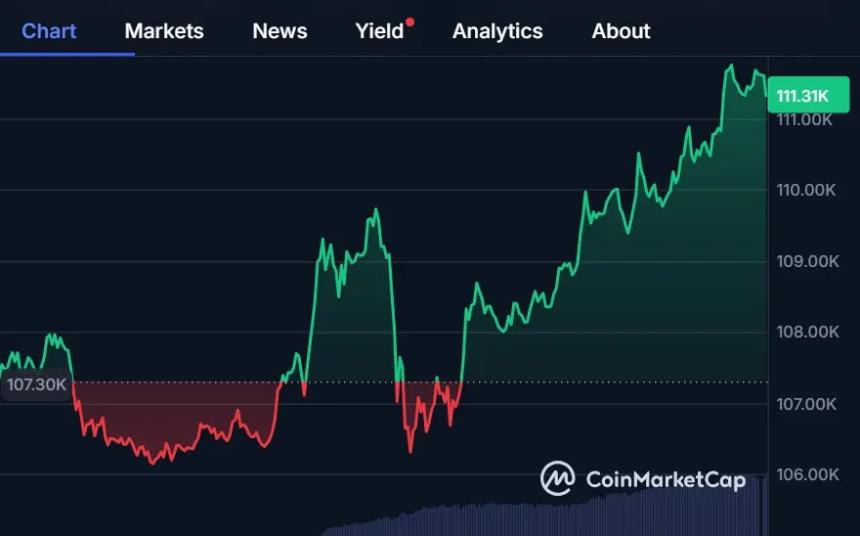Screen dimensions: 860x536
Task: Select the 110.00K price axis label
Action: [x=805, y=190]
